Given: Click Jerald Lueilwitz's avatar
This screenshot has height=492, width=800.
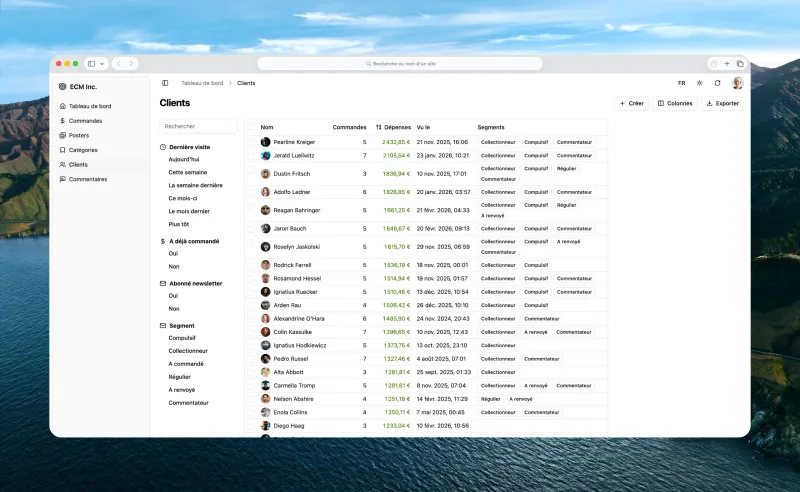Looking at the screenshot, I should [x=265, y=156].
